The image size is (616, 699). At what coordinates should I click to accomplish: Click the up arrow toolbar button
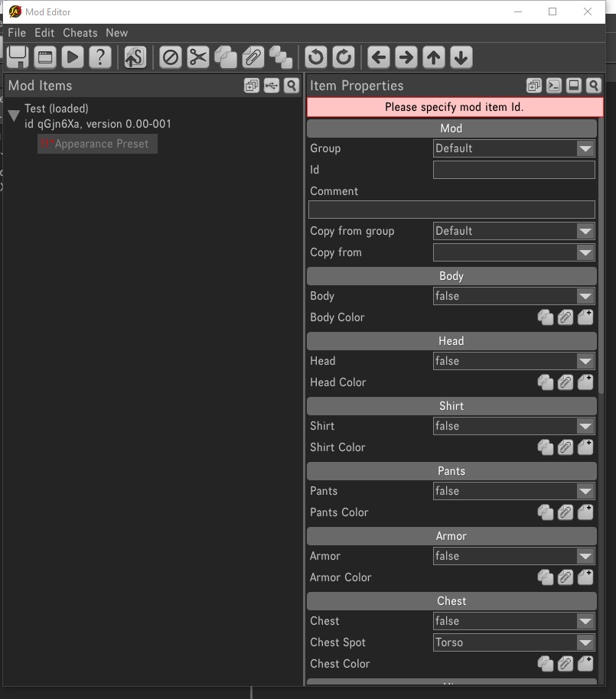point(433,57)
